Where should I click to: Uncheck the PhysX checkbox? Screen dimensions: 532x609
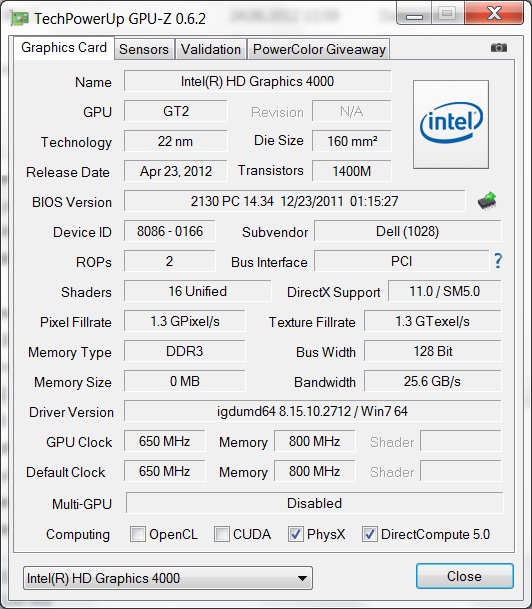(x=296, y=534)
